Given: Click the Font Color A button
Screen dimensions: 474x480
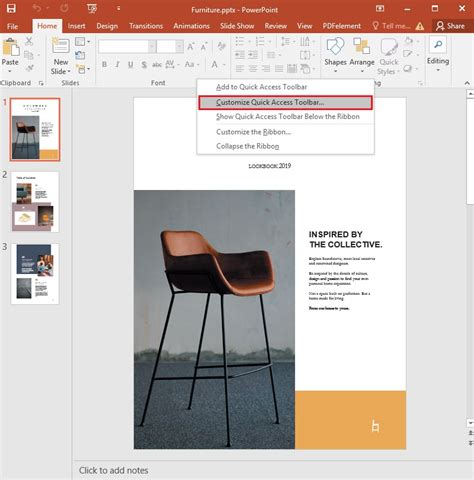Looking at the screenshot, I should [x=214, y=64].
